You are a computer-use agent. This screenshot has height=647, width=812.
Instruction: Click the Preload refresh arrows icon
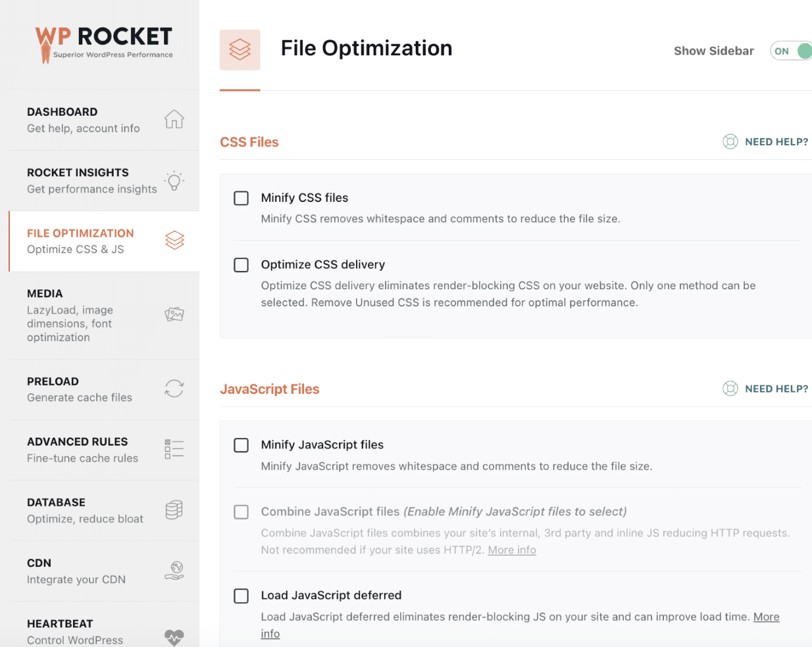click(174, 389)
